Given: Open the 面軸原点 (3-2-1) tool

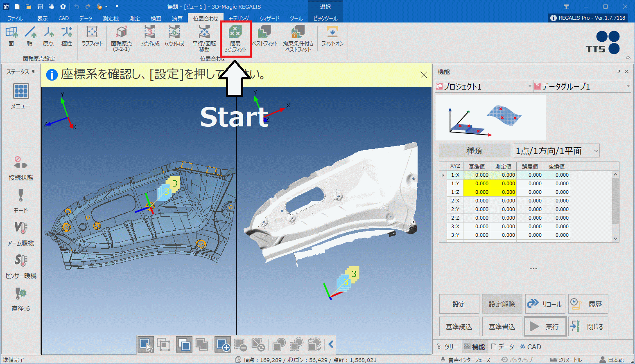Looking at the screenshot, I should (122, 39).
